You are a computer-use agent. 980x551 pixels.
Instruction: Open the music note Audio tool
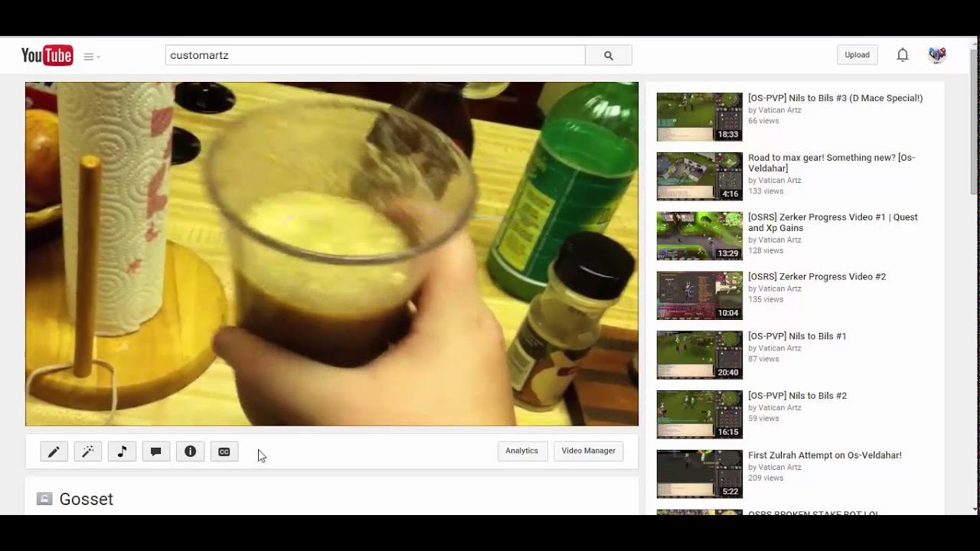pyautogui.click(x=122, y=452)
